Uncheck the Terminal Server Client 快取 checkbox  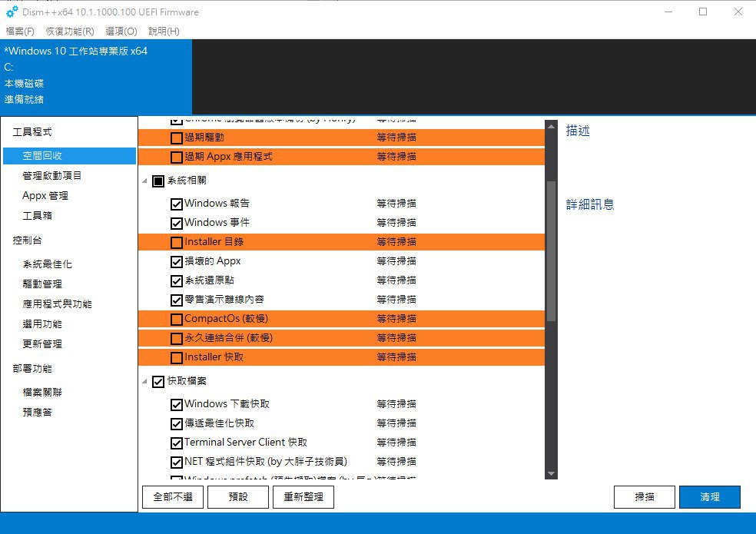click(x=177, y=443)
